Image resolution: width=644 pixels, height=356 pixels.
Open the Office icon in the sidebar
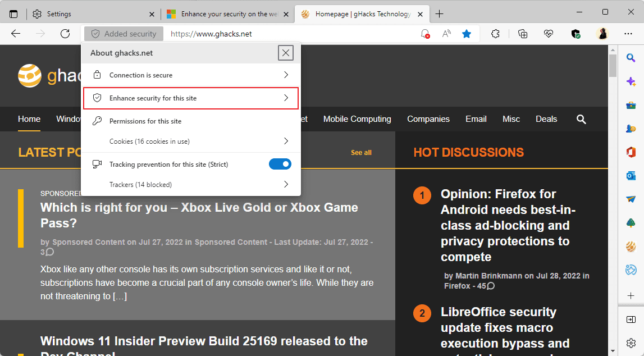631,152
